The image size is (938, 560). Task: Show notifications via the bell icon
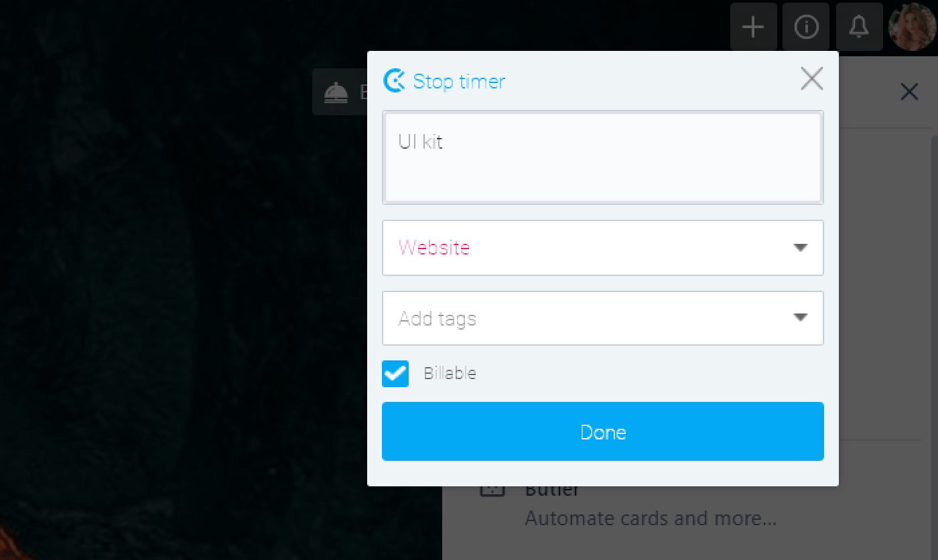coord(858,27)
